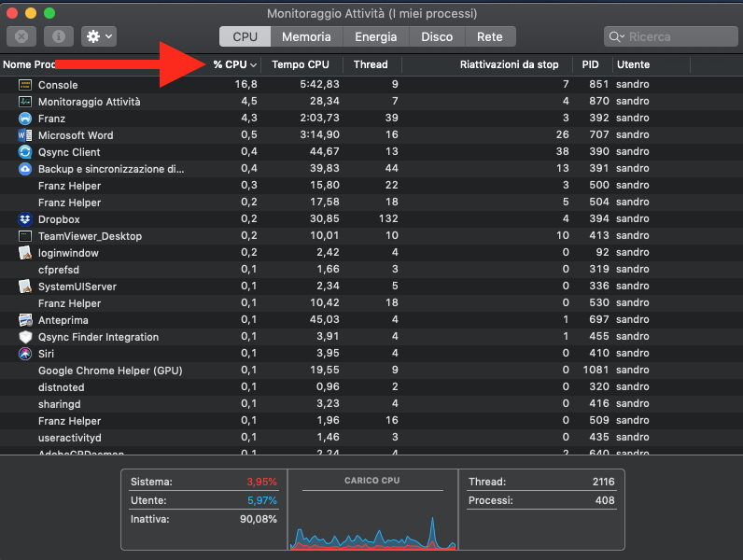Select the Microsoft Word process name
The height and width of the screenshot is (560, 743).
pyautogui.click(x=76, y=135)
